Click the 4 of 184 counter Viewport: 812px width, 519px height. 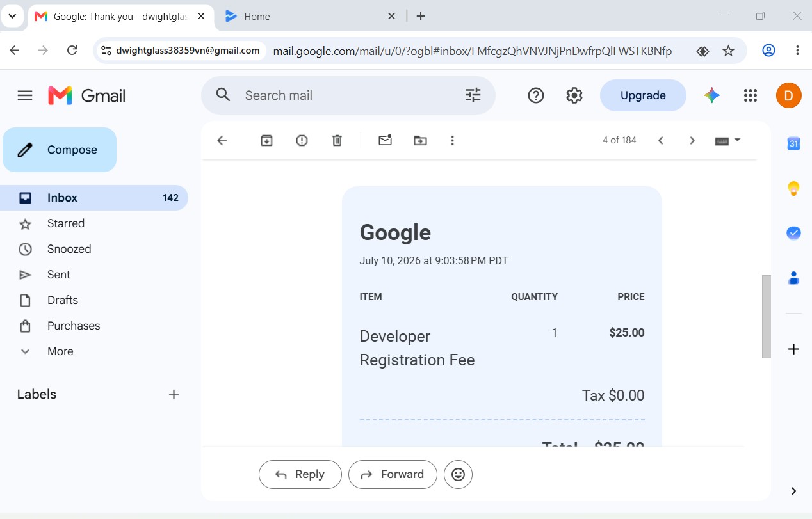pos(619,140)
